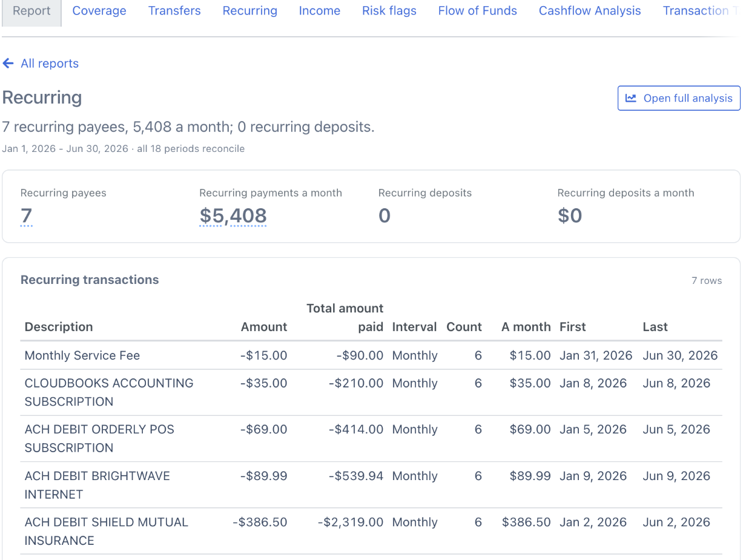Screen dimensions: 746x560
Task: Click the Recurring transactions table heading
Action: [90, 280]
